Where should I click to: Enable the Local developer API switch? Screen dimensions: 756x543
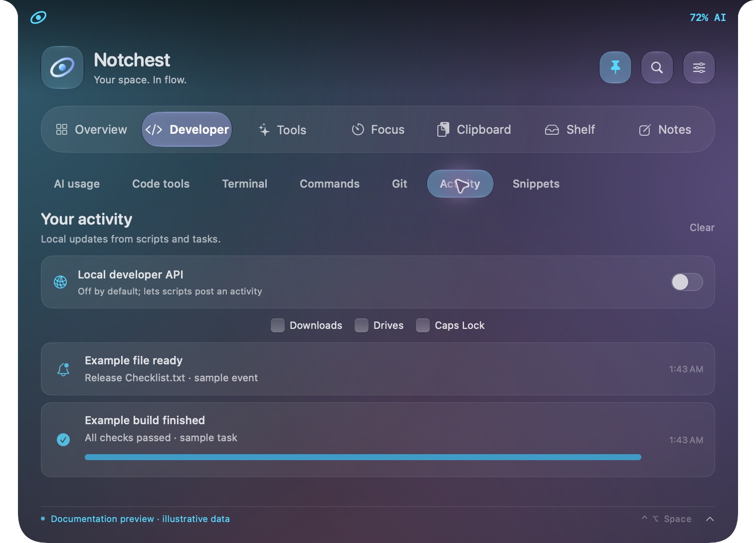(x=687, y=282)
